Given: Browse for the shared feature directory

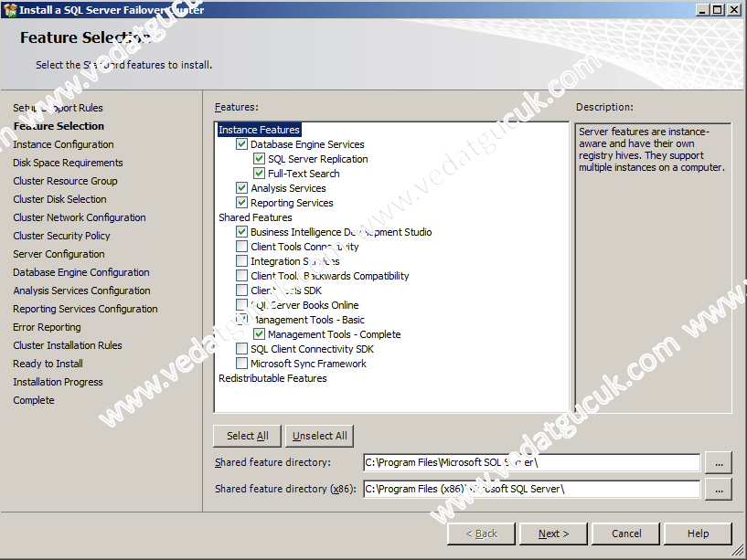Looking at the screenshot, I should click(x=719, y=463).
